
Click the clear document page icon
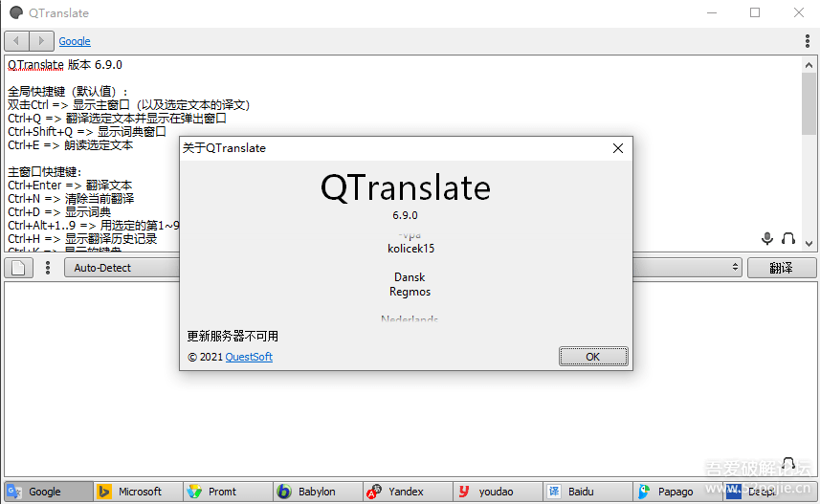pos(18,268)
